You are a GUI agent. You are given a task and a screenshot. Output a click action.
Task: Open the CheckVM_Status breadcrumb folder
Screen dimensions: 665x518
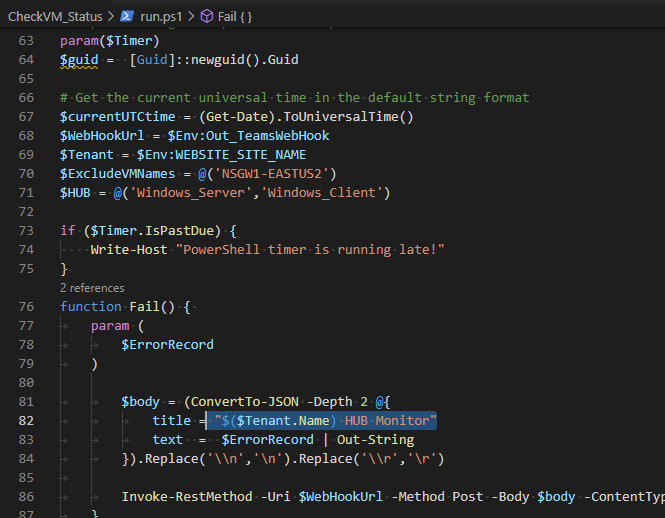pos(53,17)
